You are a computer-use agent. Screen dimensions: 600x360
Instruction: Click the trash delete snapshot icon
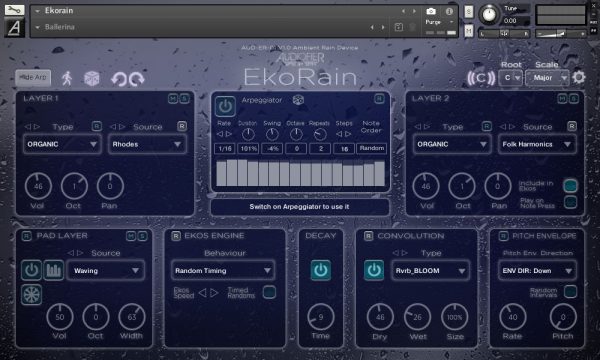(412, 27)
